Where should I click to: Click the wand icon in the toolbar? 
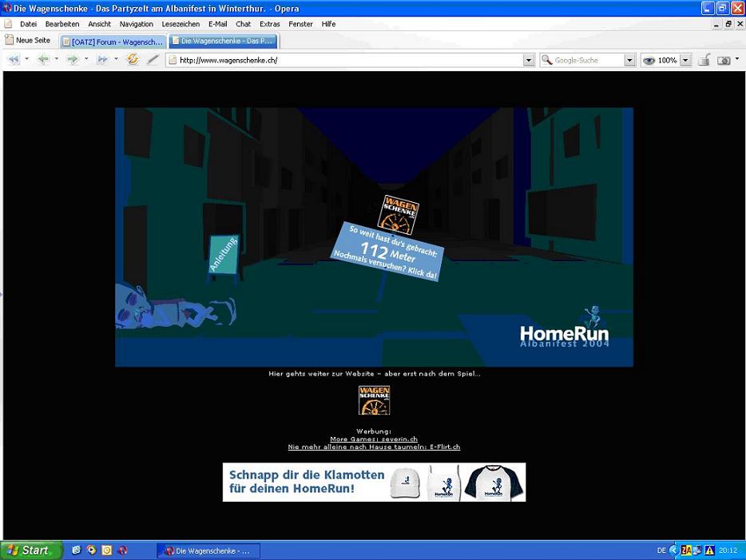click(x=153, y=60)
